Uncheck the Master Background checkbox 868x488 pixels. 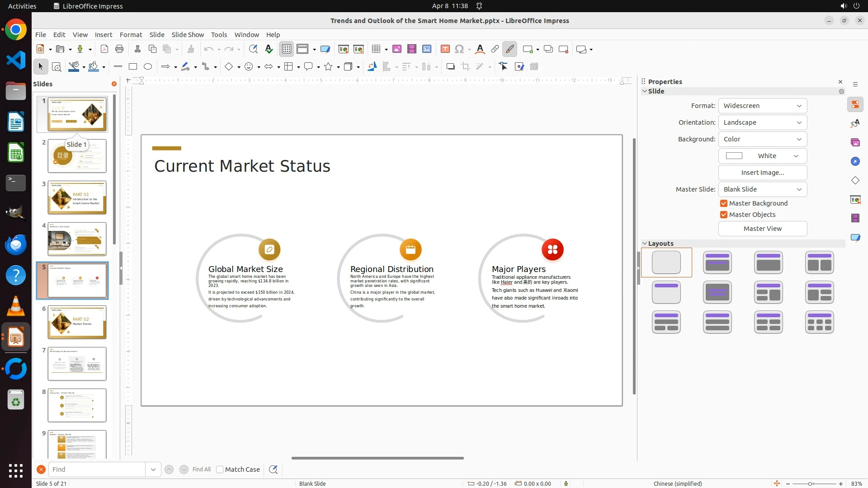pyautogui.click(x=724, y=203)
